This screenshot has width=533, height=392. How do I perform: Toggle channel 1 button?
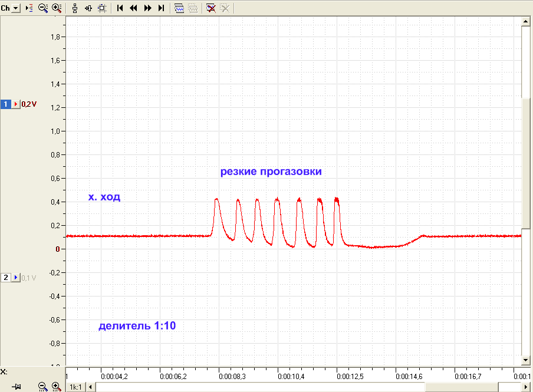coord(5,104)
